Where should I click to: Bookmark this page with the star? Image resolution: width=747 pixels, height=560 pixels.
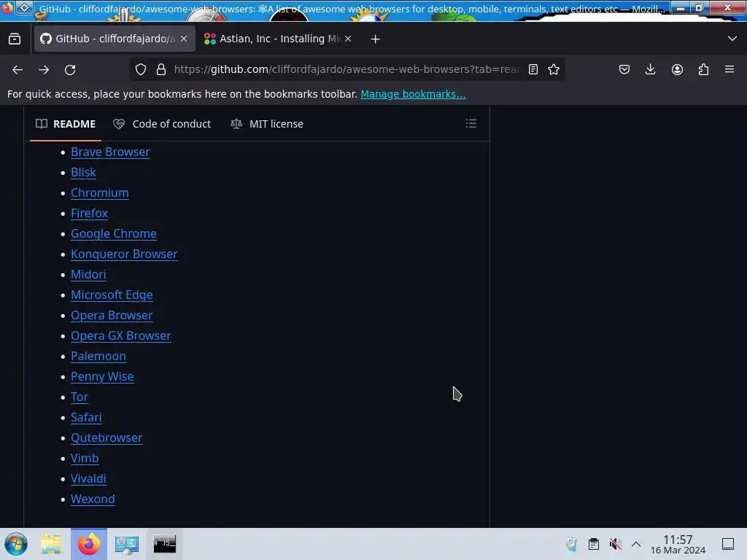554,69
